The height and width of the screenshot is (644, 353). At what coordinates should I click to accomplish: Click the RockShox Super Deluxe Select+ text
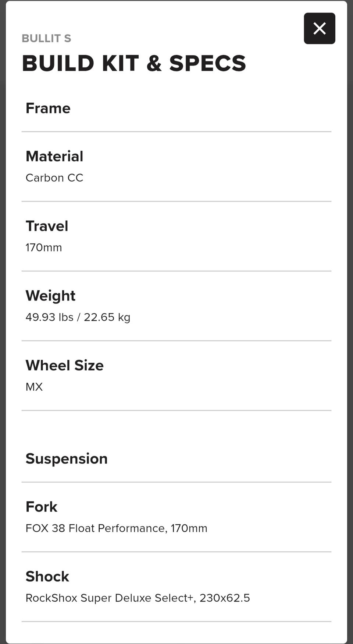tap(110, 598)
